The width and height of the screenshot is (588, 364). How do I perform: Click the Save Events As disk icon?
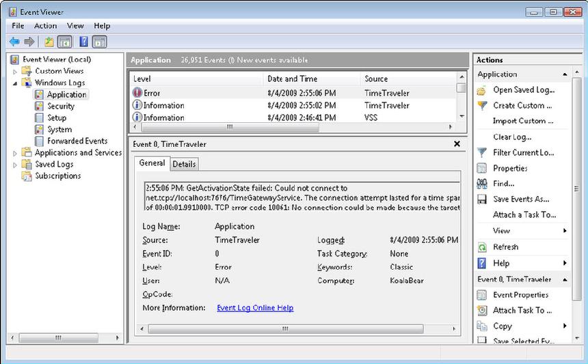tap(482, 199)
